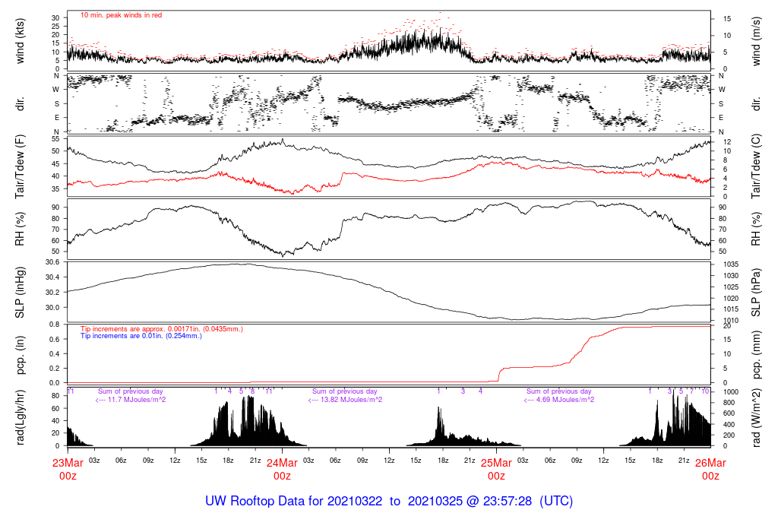Click the right 'rad (W/m^2)' axis label
Image resolution: width=778 pixels, height=532 pixels.
756,417
